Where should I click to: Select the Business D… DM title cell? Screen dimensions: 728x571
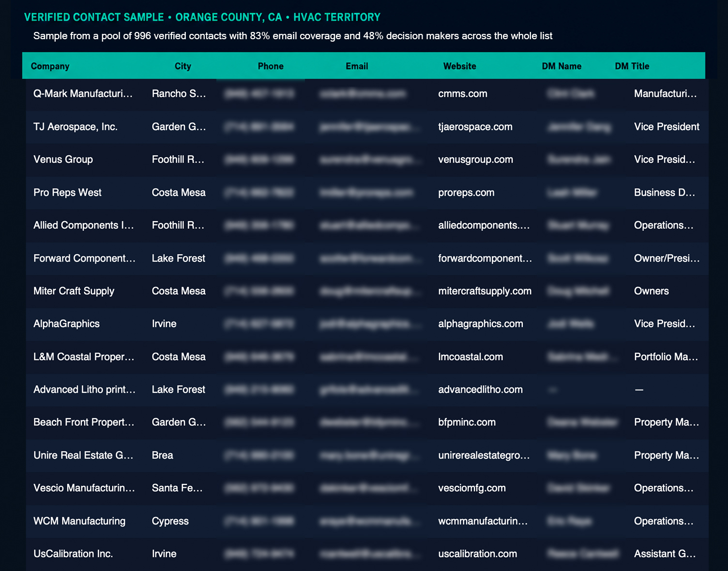pos(665,193)
